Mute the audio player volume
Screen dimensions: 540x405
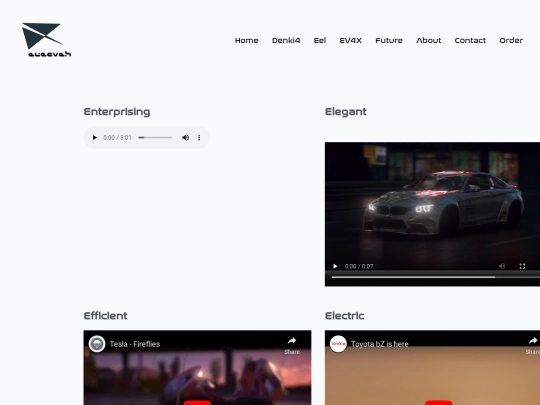[x=185, y=138]
